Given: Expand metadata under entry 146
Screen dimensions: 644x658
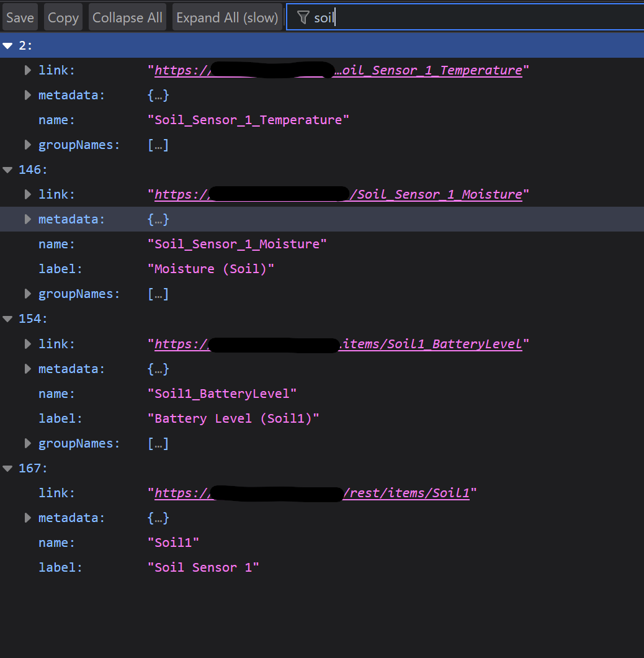Looking at the screenshot, I should pos(27,219).
